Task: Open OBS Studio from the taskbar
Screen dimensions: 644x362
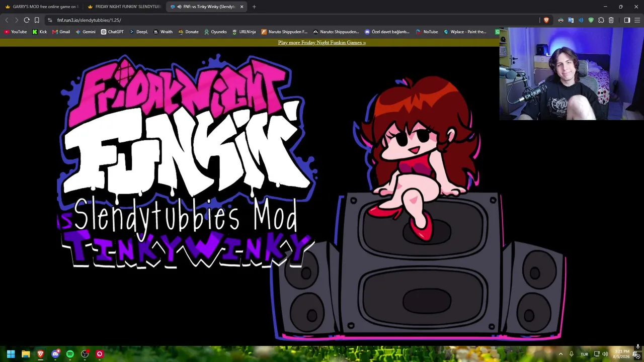Action: coord(85,354)
